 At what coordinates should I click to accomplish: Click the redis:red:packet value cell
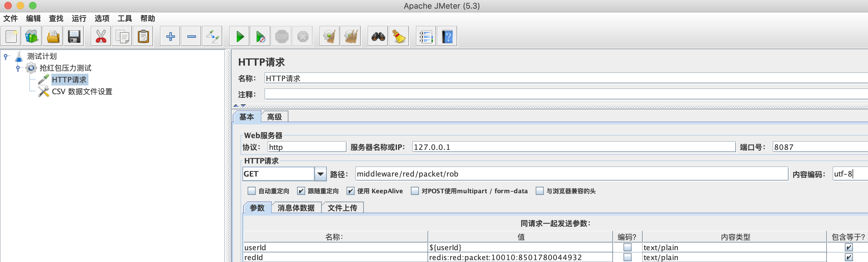pos(520,257)
